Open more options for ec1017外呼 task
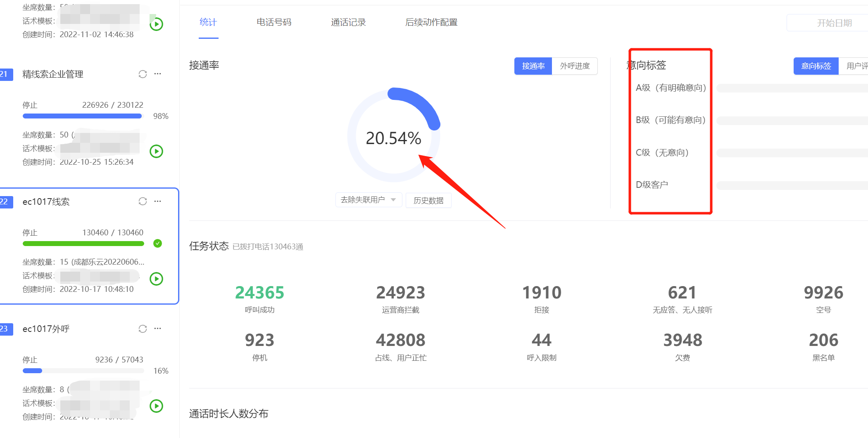This screenshot has height=438, width=868. 157,329
